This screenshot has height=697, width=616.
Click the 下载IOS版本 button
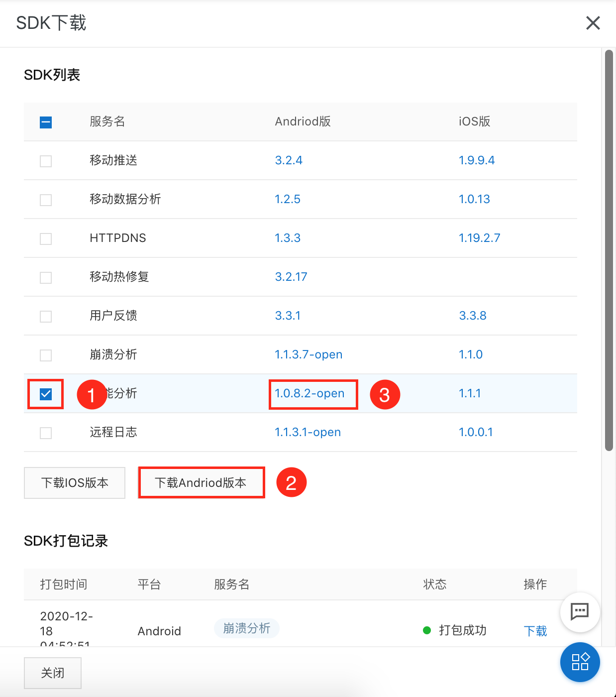pyautogui.click(x=75, y=482)
